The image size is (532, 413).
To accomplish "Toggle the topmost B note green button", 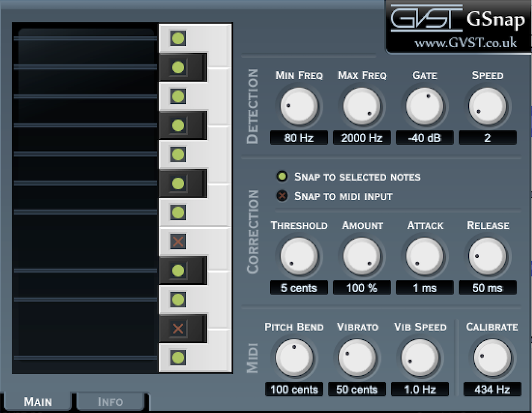I will pyautogui.click(x=179, y=38).
